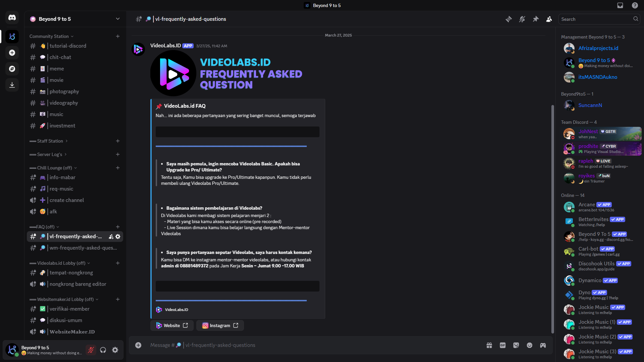
Task: Add channel in Websitemaker.id Lobby category
Action: click(x=118, y=299)
